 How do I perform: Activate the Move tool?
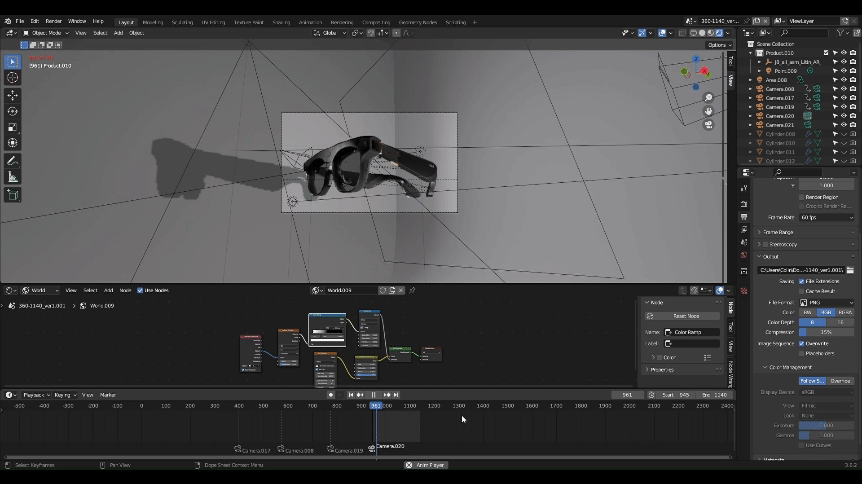pyautogui.click(x=12, y=96)
